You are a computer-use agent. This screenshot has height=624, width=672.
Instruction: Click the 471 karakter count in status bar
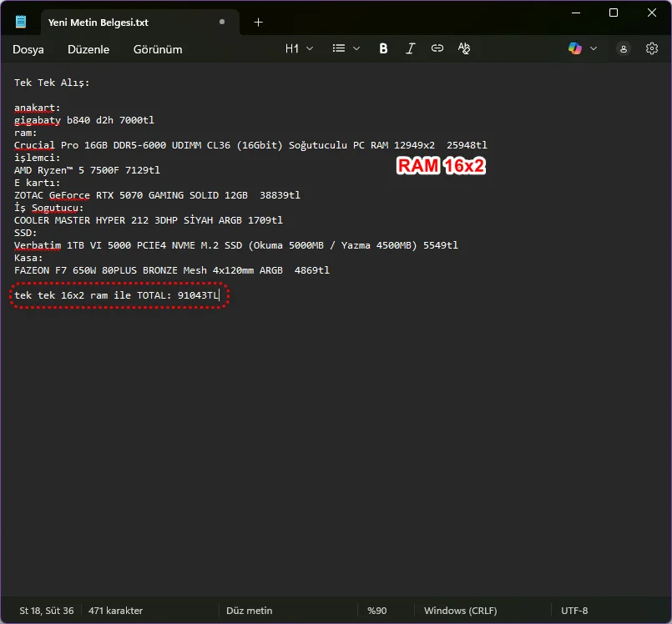click(115, 611)
